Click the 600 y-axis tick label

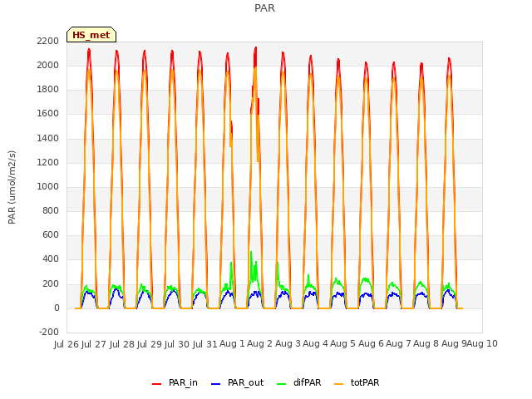[x=51, y=234]
